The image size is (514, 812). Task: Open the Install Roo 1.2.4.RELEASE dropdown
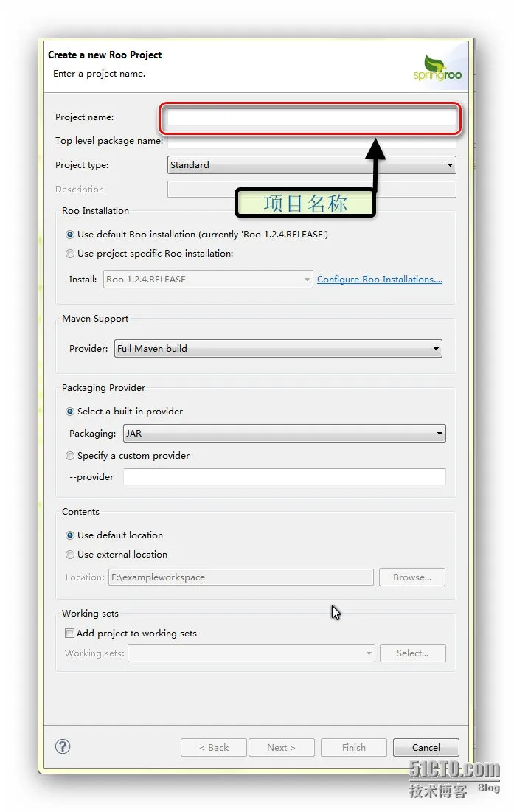pyautogui.click(x=208, y=279)
